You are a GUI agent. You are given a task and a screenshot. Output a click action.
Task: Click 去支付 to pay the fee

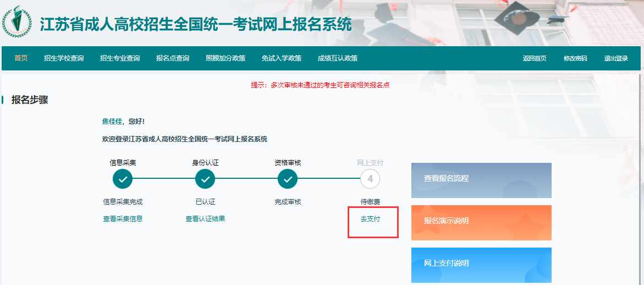point(370,219)
